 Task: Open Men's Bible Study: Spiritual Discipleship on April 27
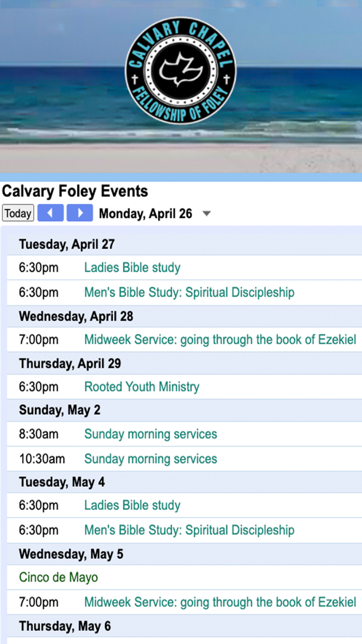pyautogui.click(x=189, y=292)
